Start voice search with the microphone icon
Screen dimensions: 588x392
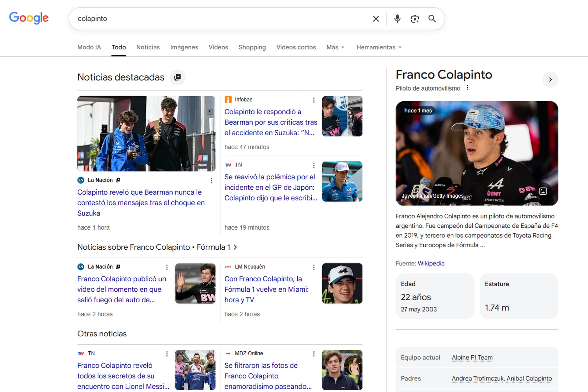(397, 19)
